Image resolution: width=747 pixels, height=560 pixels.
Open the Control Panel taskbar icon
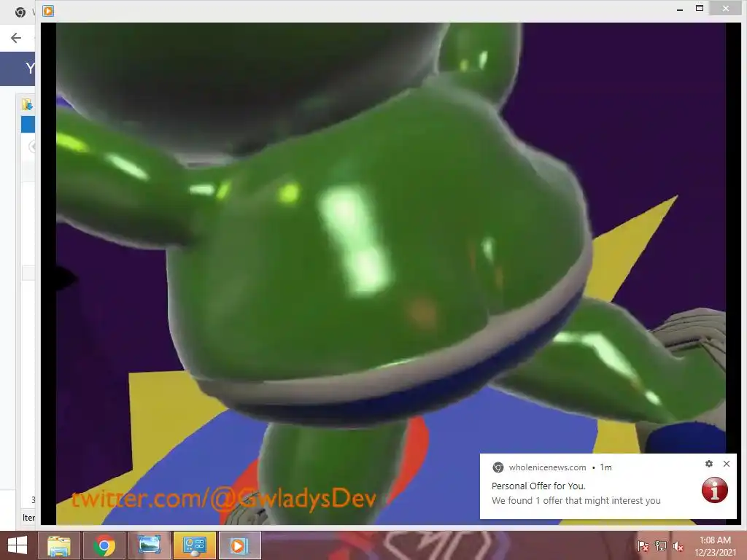194,545
